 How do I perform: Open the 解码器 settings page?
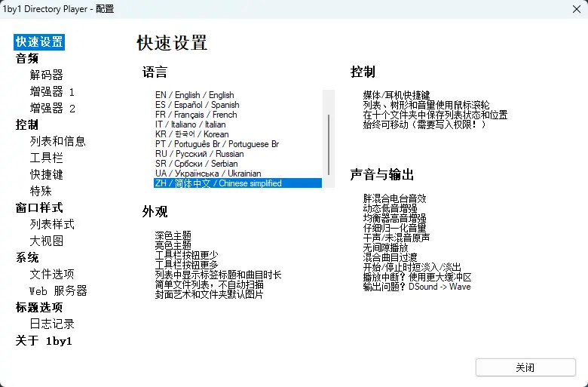(47, 75)
